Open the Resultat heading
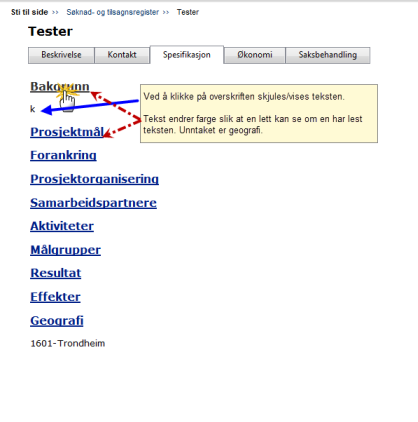418x422 pixels. click(x=56, y=273)
